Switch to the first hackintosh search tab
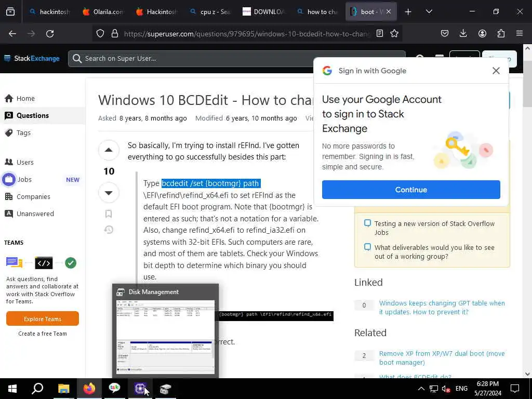532x399 pixels. tap(49, 12)
